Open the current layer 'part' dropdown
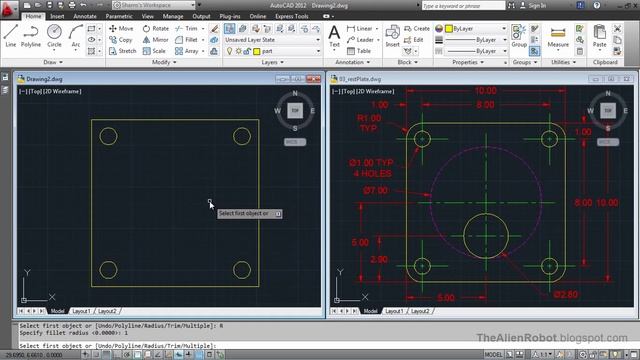The width and height of the screenshot is (640, 360). (273, 51)
